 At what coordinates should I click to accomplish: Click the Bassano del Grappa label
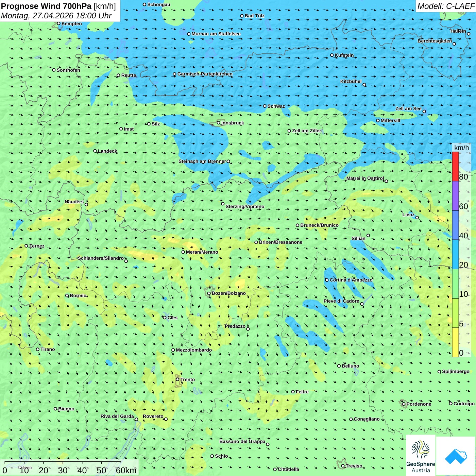coord(242,441)
